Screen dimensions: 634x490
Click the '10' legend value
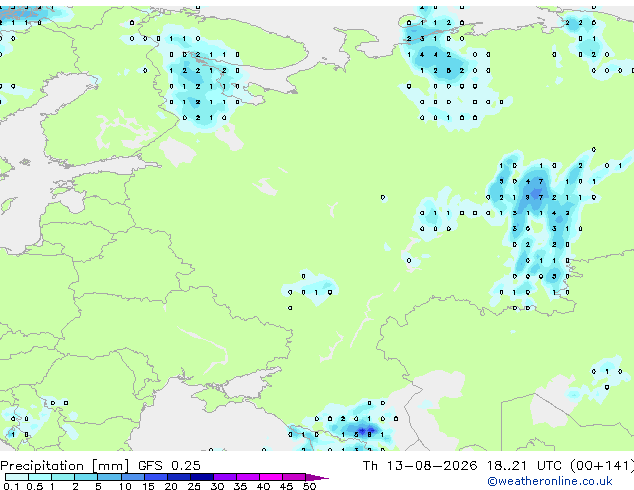point(125,486)
